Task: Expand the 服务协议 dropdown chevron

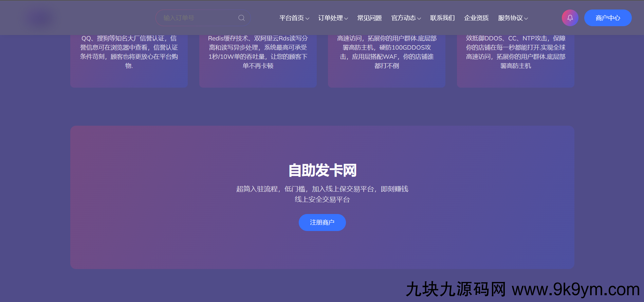Action: tap(526, 19)
